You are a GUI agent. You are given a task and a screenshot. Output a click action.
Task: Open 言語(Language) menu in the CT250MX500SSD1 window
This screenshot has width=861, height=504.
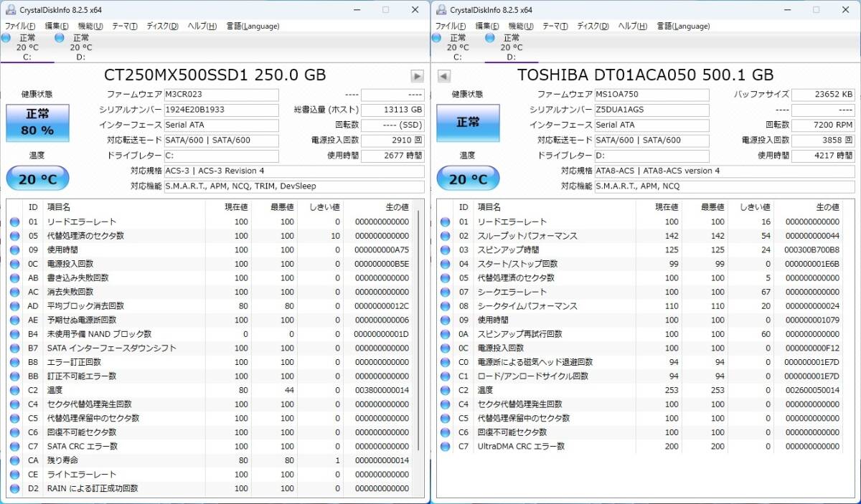tap(253, 27)
